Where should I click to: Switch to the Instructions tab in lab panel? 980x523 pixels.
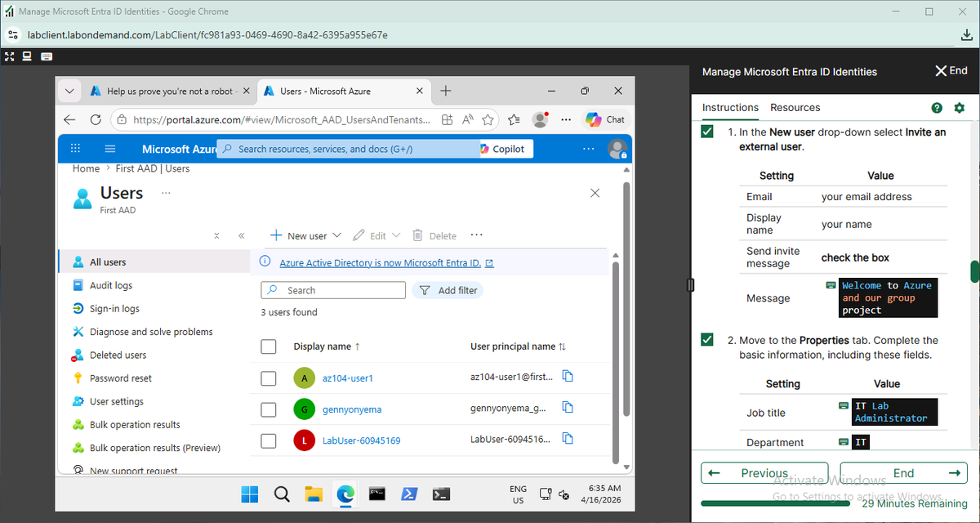(730, 107)
